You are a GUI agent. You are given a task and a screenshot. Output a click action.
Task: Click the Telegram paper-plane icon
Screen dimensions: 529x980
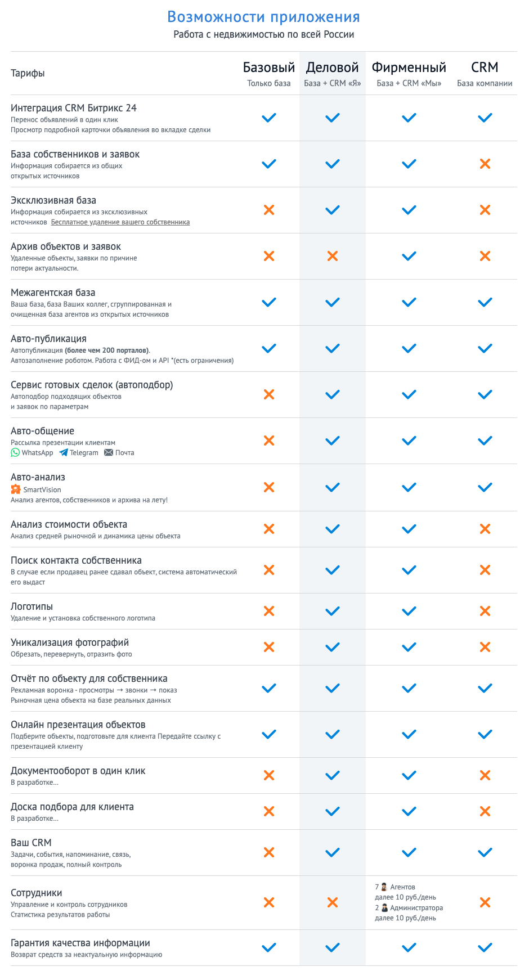click(x=64, y=452)
